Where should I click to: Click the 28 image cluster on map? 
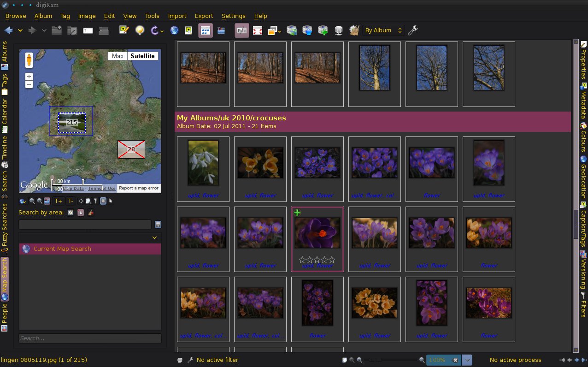click(131, 149)
